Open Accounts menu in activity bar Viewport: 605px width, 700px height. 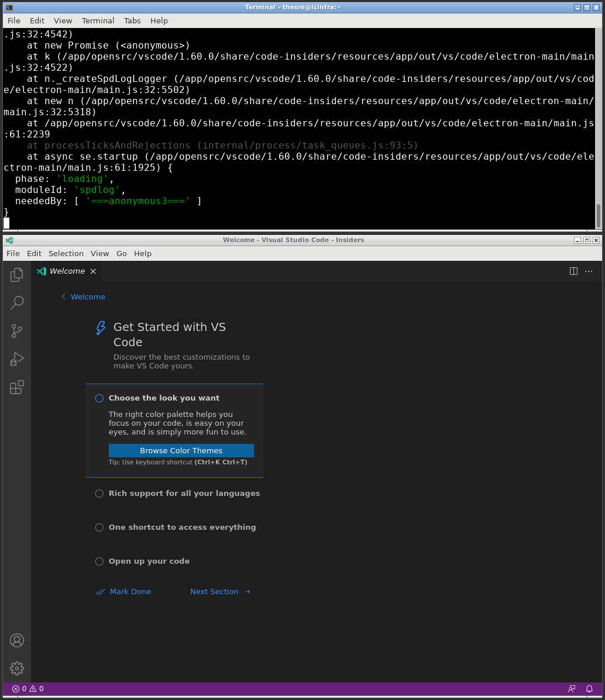click(16, 640)
